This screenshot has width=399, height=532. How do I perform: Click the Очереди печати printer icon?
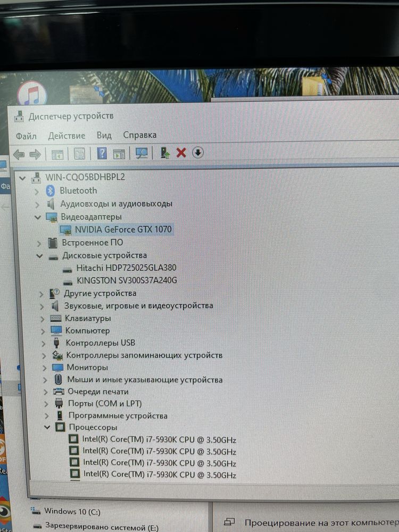point(59,392)
